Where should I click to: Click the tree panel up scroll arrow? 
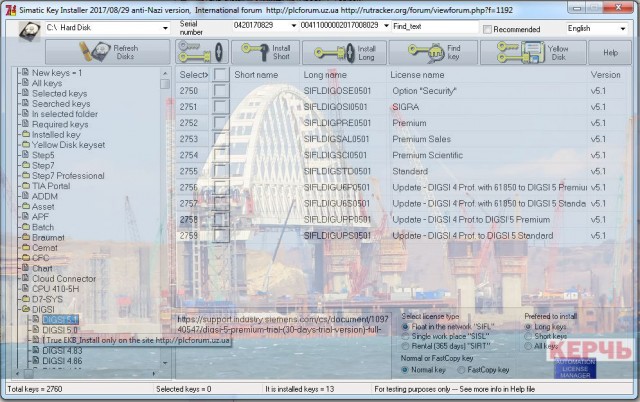pyautogui.click(x=165, y=73)
